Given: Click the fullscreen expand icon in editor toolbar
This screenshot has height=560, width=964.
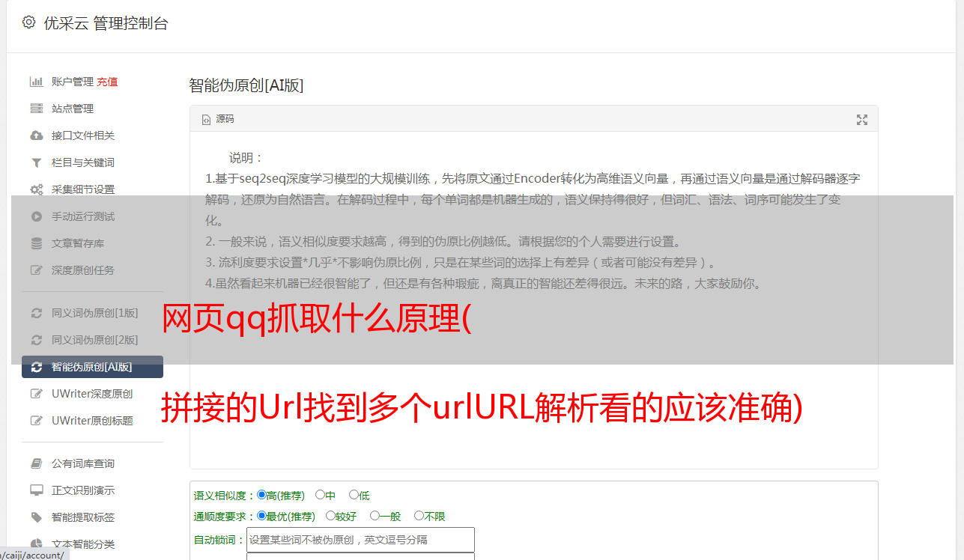Looking at the screenshot, I should (862, 120).
